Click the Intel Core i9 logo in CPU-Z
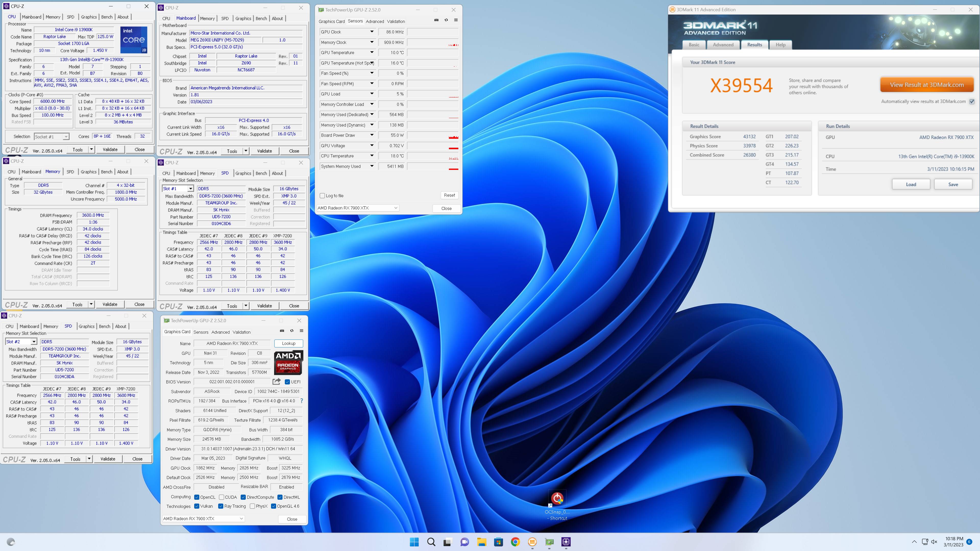The width and height of the screenshot is (980, 551). click(x=133, y=40)
